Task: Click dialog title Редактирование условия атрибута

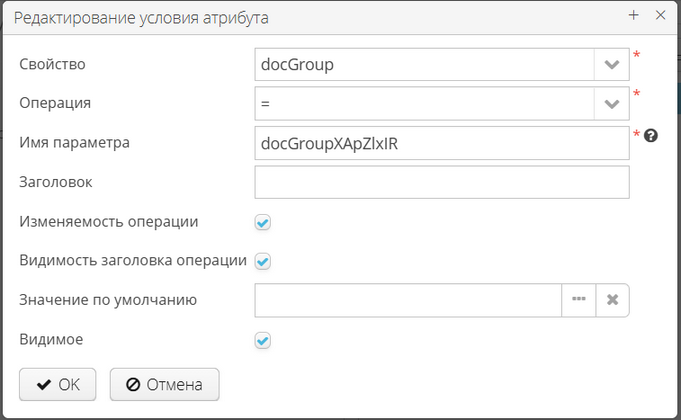Action: [141, 18]
